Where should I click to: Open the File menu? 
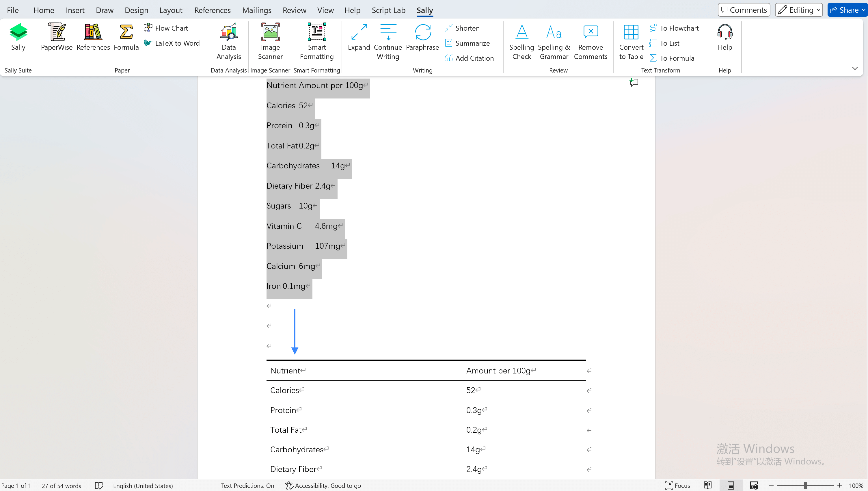point(13,10)
